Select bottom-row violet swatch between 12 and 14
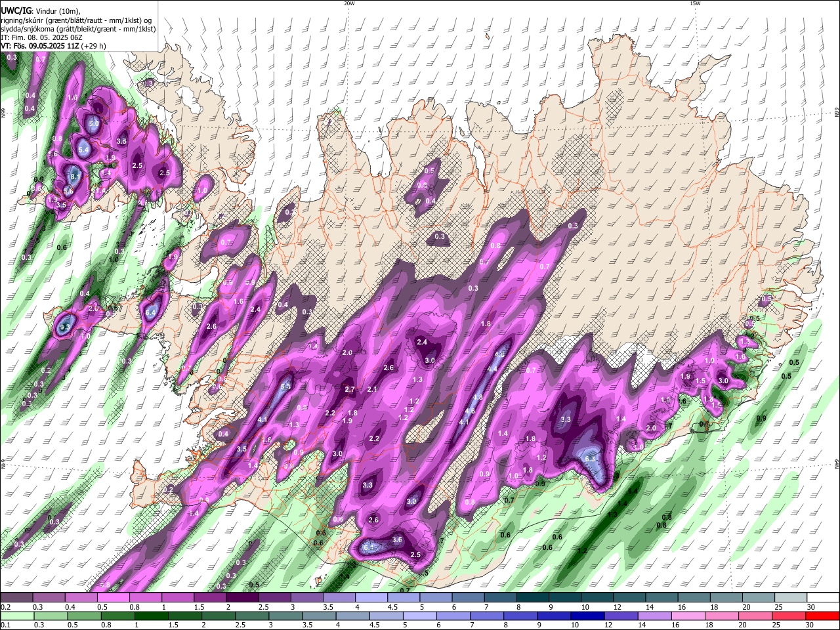 point(621,616)
